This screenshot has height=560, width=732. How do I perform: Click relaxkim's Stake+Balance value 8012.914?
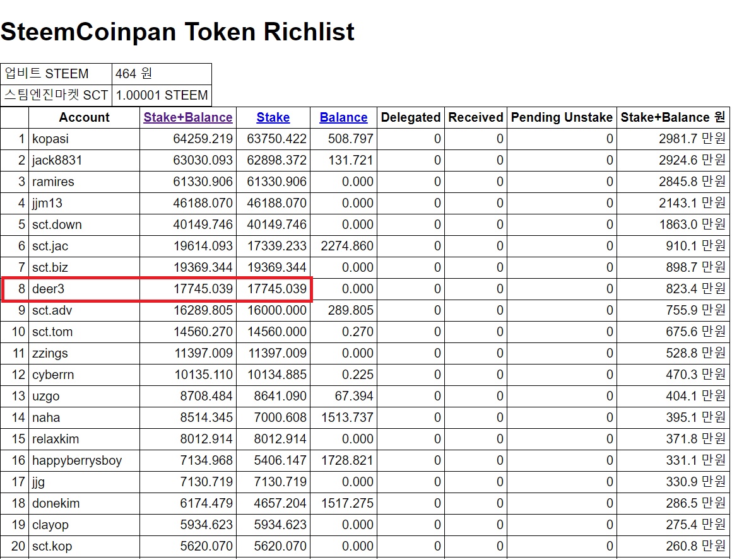pos(206,439)
